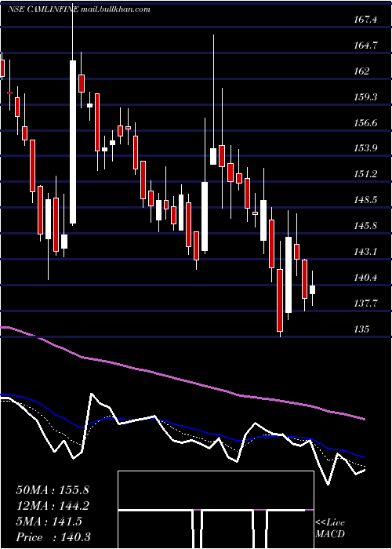
Task: Click the tallest white candlestick body
Action: (73, 142)
